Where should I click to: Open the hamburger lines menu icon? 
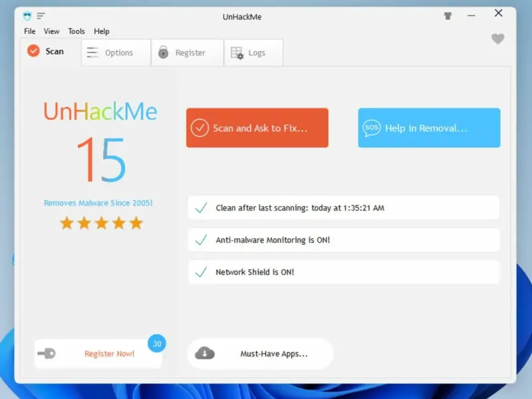[x=41, y=15]
